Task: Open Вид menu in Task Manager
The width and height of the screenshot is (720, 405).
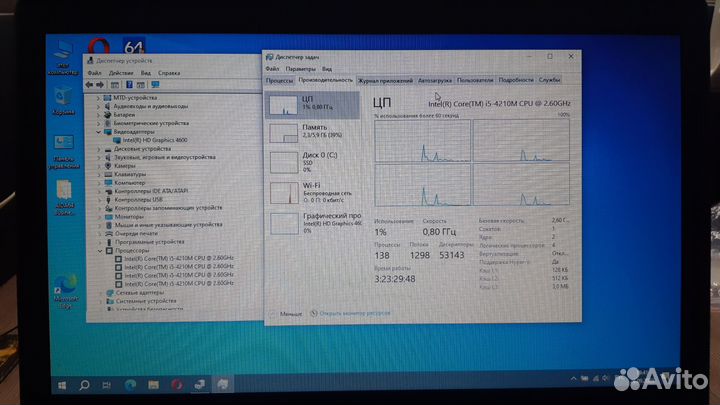Action: pyautogui.click(x=327, y=69)
